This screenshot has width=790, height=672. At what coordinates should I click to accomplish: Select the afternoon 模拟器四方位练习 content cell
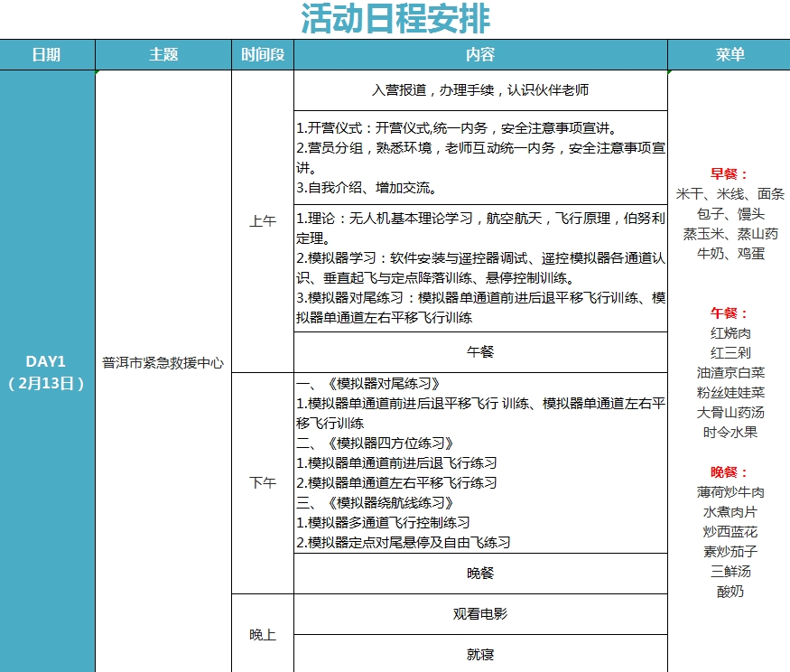pos(480,462)
